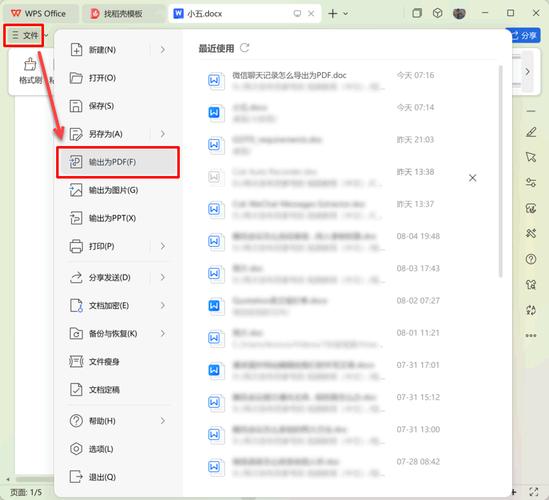This screenshot has width=549, height=500.
Task: Select 输出为PDF(F) in the file menu
Action: click(x=118, y=162)
